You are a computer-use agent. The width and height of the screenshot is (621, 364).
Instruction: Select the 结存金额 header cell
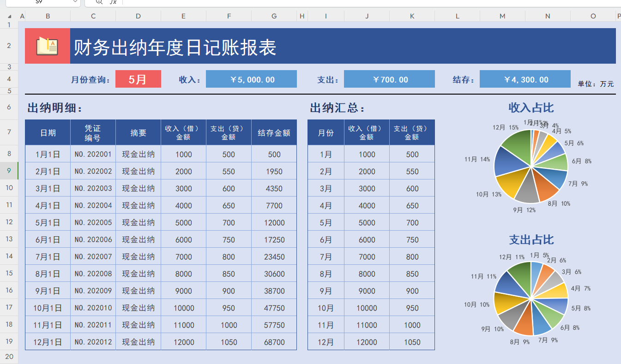[x=274, y=132]
